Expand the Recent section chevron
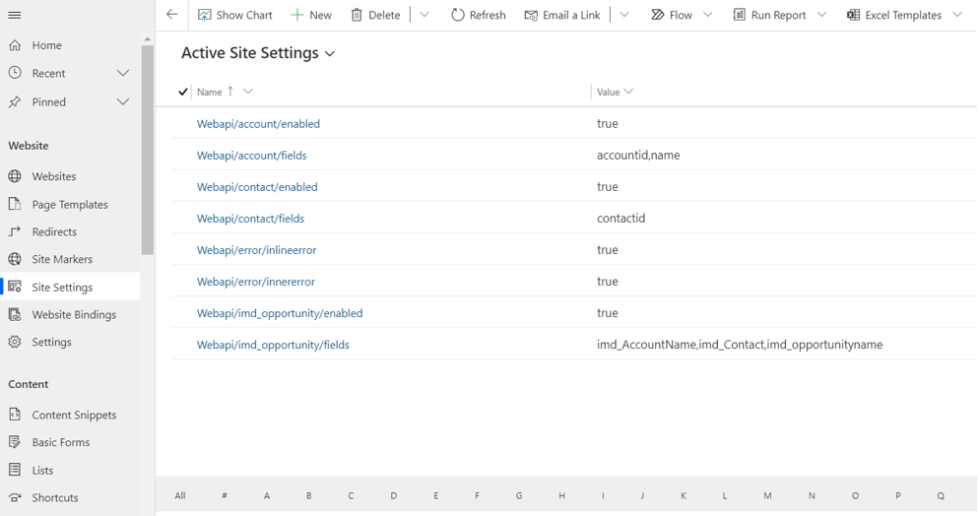 (123, 73)
